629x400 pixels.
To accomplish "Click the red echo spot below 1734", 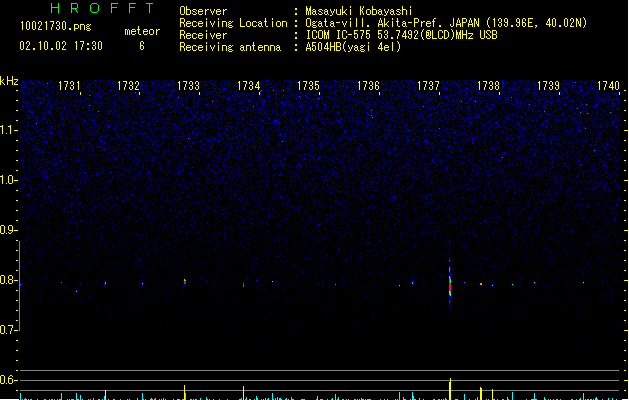I will (243, 284).
